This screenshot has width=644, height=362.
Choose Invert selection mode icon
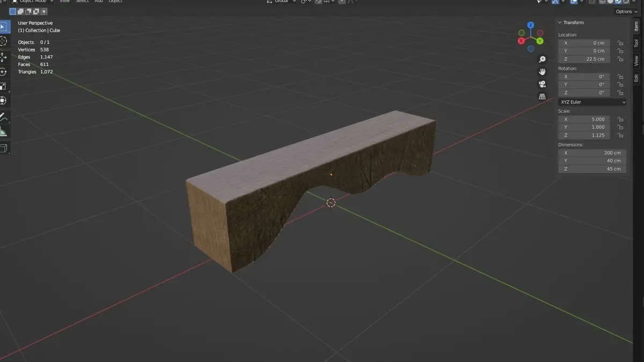(x=36, y=11)
